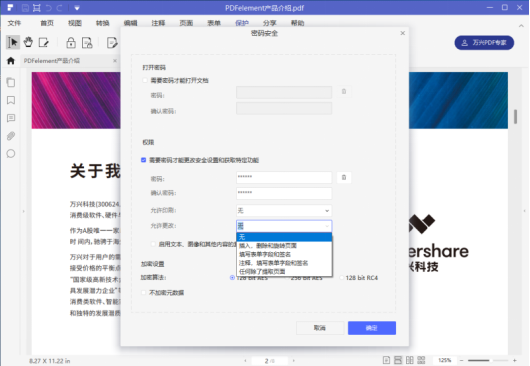Check the 不加密元数据 checkbox

pyautogui.click(x=144, y=293)
